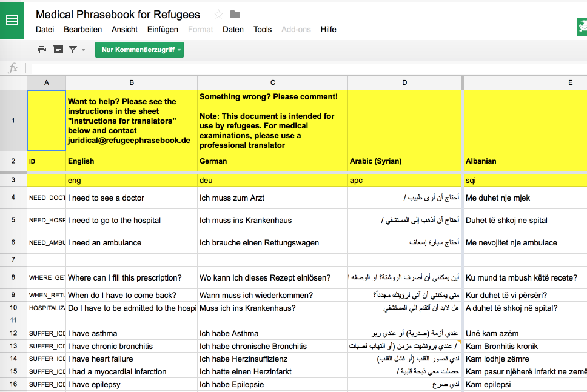Click the formula bar input field
The width and height of the screenshot is (587, 392).
pos(303,68)
